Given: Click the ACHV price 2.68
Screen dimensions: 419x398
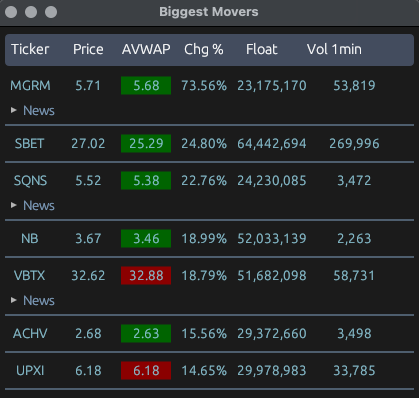Looking at the screenshot, I should coord(88,334).
